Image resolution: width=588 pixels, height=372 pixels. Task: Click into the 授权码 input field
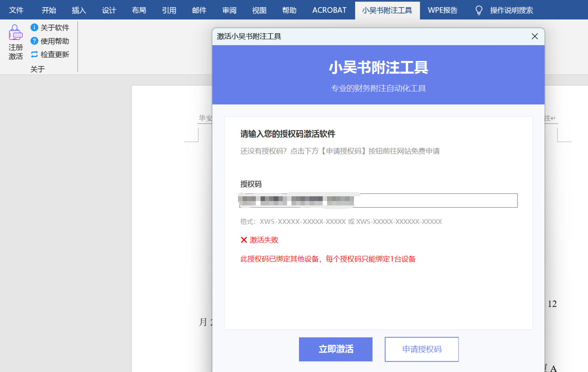tap(436, 201)
